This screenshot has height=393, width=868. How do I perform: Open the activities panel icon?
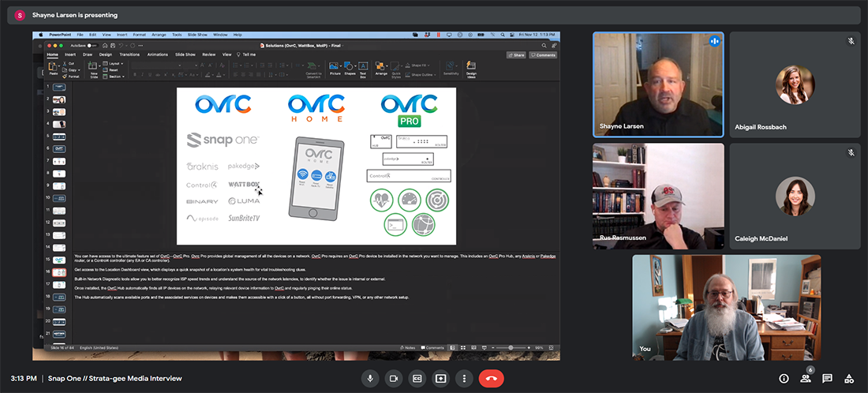(x=848, y=379)
